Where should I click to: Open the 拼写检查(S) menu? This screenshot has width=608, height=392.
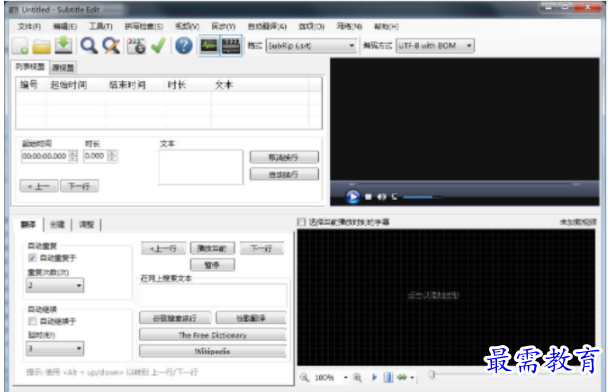point(144,26)
